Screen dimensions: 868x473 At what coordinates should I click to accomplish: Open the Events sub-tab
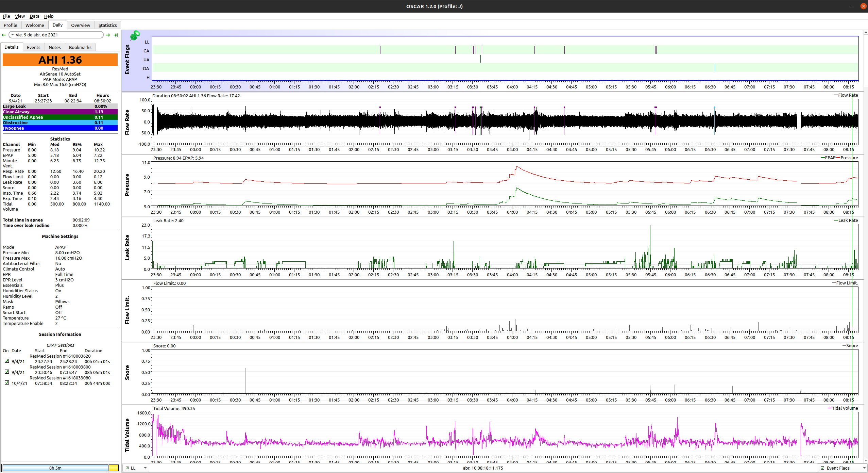point(34,47)
